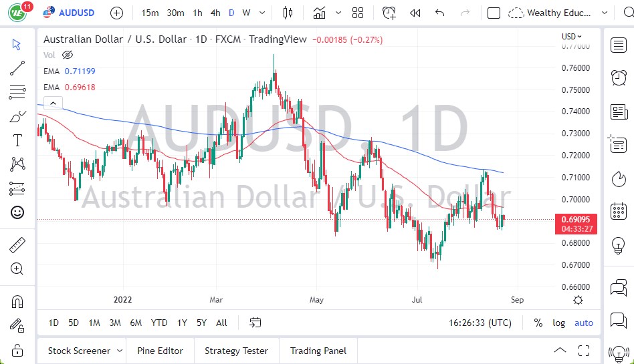Open the text annotation tool

point(17,140)
